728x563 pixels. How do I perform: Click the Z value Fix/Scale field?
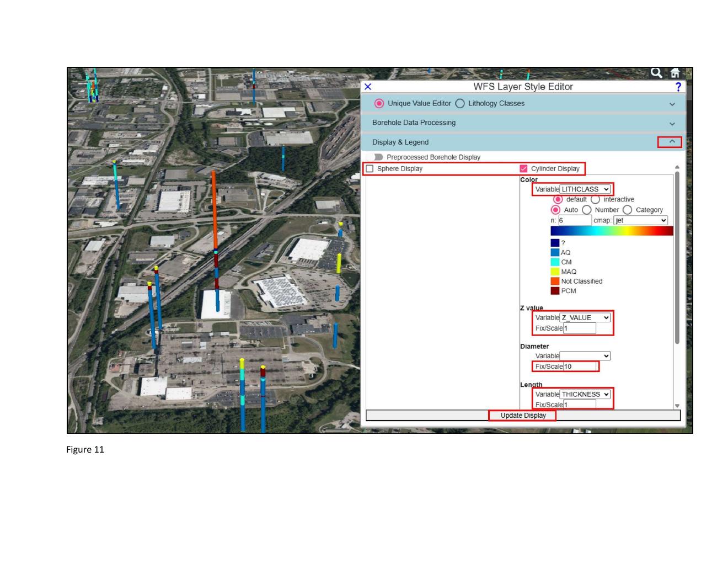(x=580, y=328)
